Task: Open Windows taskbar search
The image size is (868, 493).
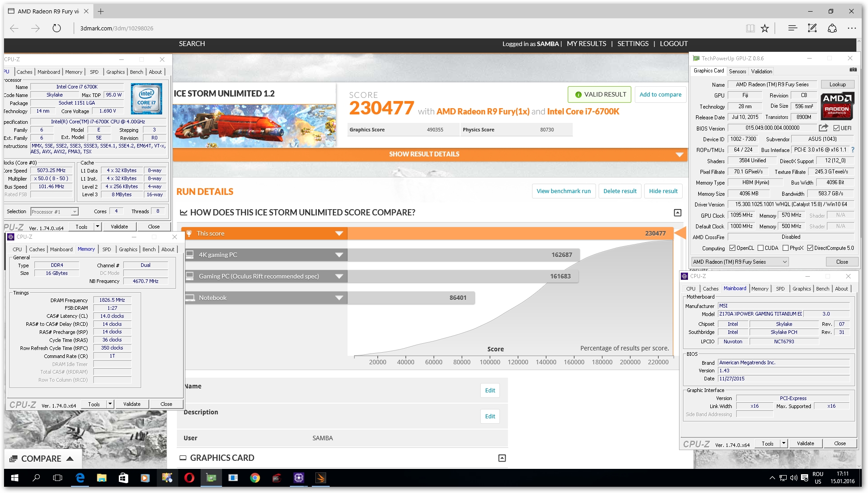Action: tap(36, 478)
